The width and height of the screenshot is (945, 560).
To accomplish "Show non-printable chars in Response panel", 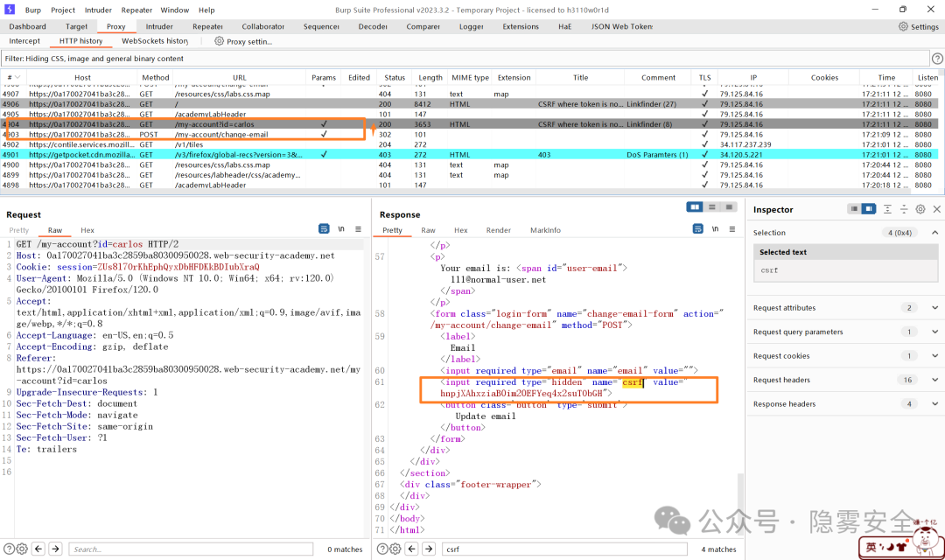I will pyautogui.click(x=716, y=229).
